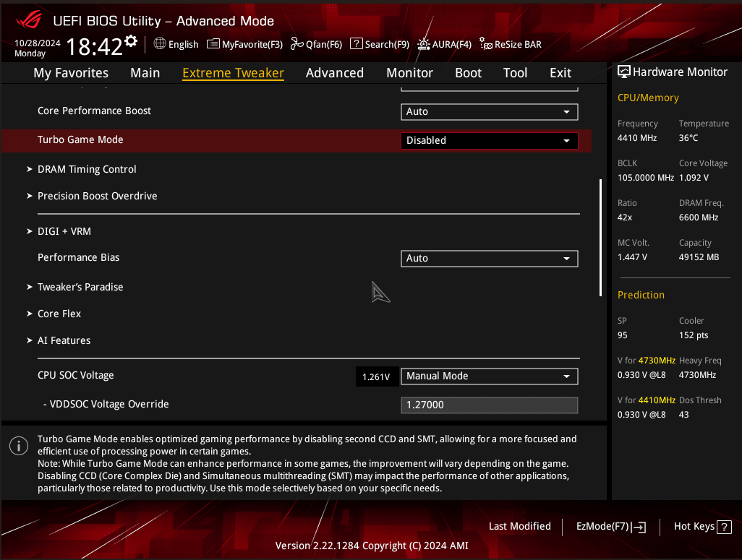Click the 10/28/2024 date text

(38, 43)
